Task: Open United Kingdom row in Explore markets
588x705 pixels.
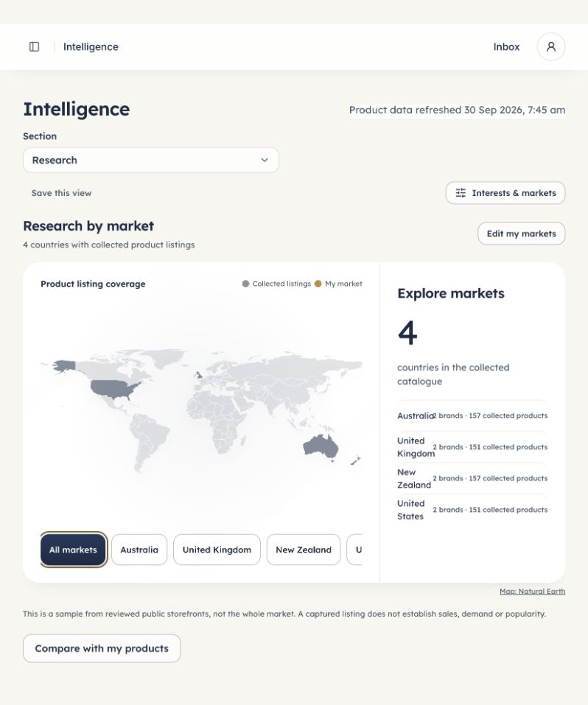Action: click(472, 447)
